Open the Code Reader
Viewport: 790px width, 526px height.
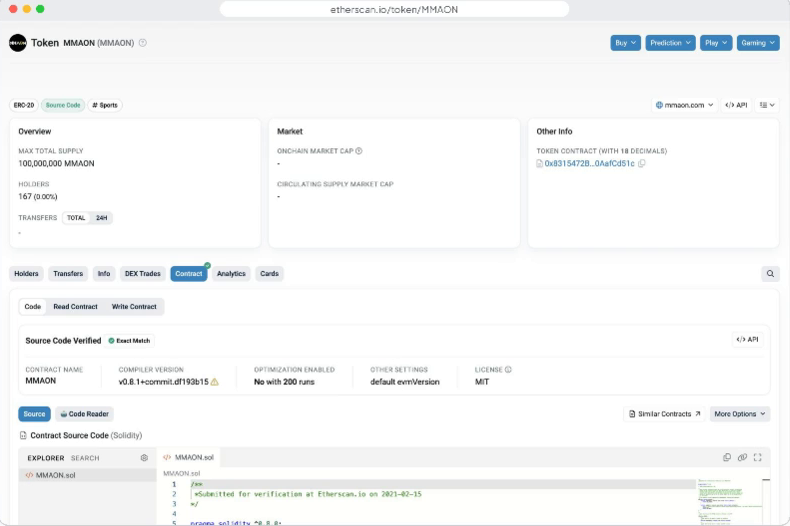(84, 414)
